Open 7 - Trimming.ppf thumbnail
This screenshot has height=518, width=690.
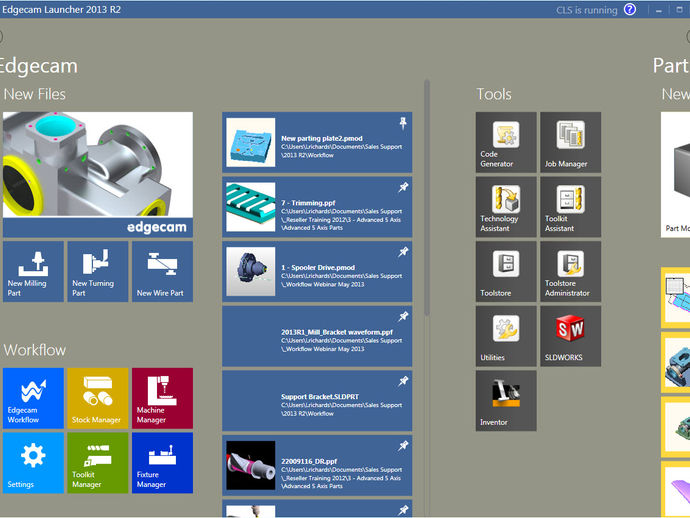coord(251,207)
